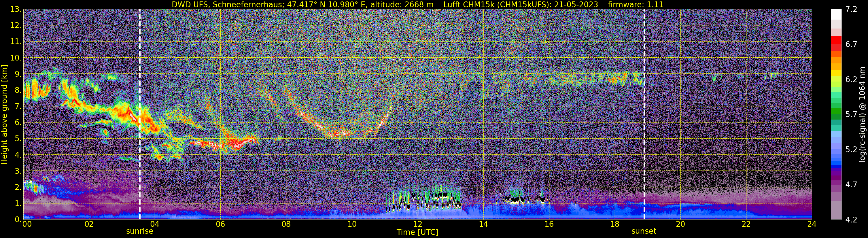This screenshot has height=238, width=868.
Task: Click the time-axis tick label '10'
Action: tap(351, 224)
